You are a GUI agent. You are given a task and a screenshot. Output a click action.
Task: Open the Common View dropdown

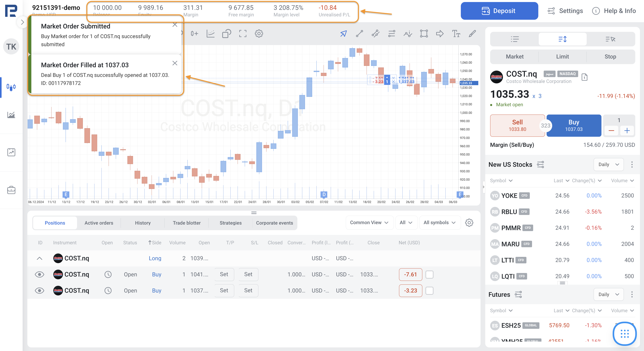[369, 222]
